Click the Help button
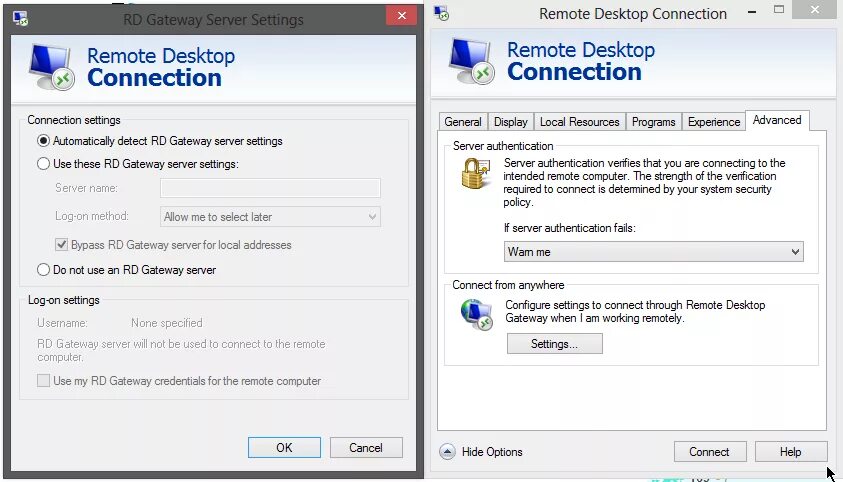The width and height of the screenshot is (843, 482). [x=790, y=452]
